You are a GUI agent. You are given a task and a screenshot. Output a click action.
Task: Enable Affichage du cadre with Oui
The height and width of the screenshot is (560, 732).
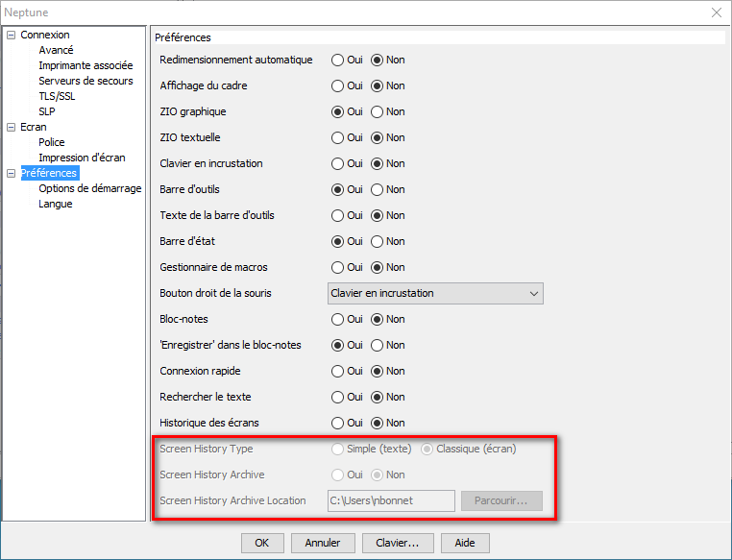(347, 85)
